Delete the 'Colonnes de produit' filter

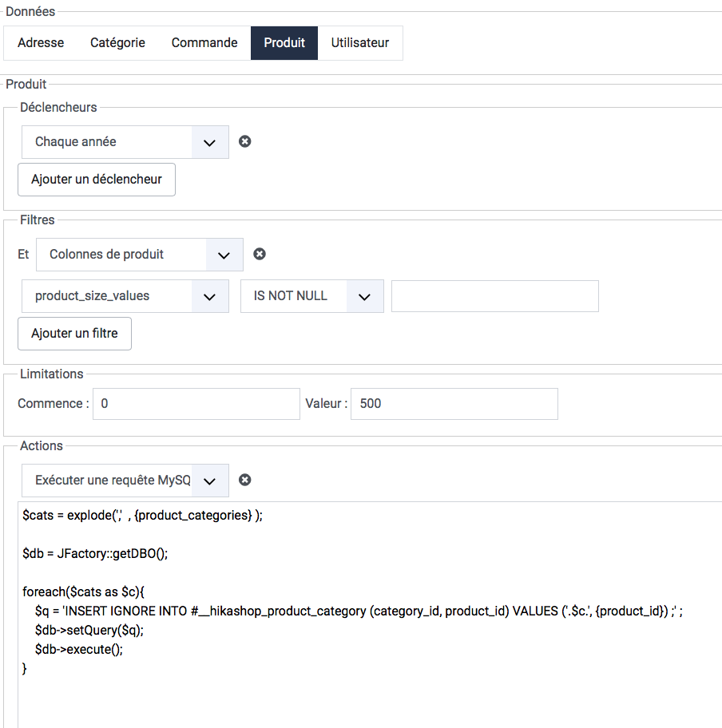click(x=260, y=254)
